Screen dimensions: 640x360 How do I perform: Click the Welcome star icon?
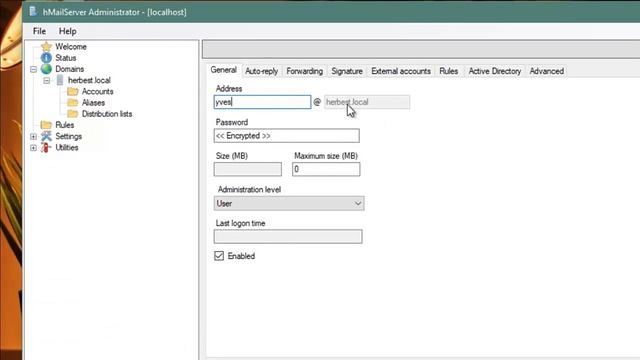pyautogui.click(x=46, y=47)
